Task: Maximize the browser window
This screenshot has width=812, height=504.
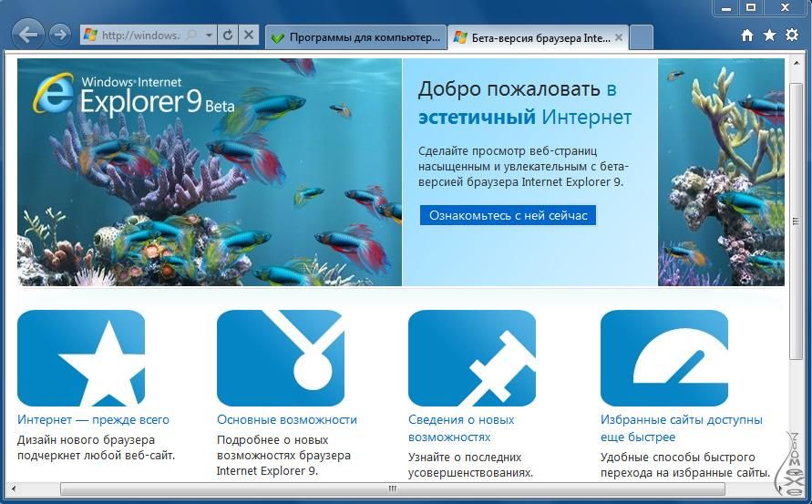Action: click(752, 7)
